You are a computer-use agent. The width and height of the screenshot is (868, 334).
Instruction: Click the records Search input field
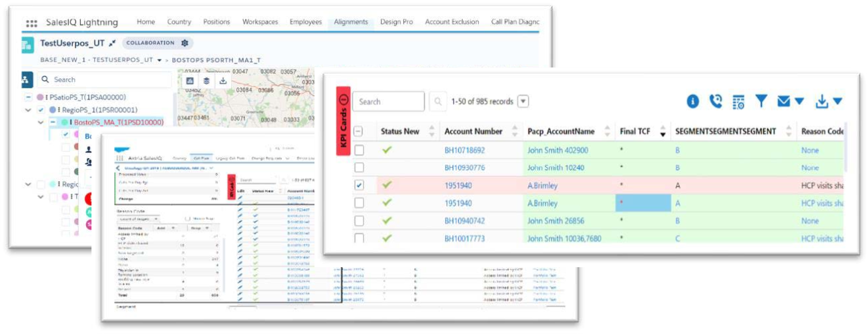[389, 102]
